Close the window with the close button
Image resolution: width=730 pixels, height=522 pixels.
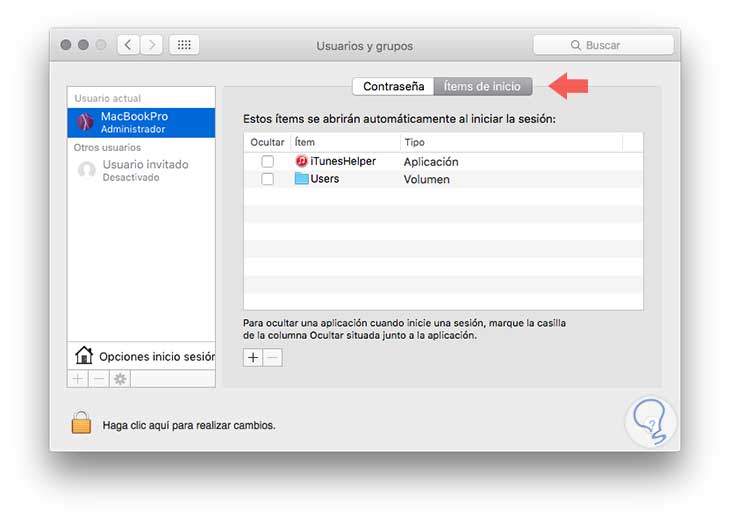(x=66, y=45)
